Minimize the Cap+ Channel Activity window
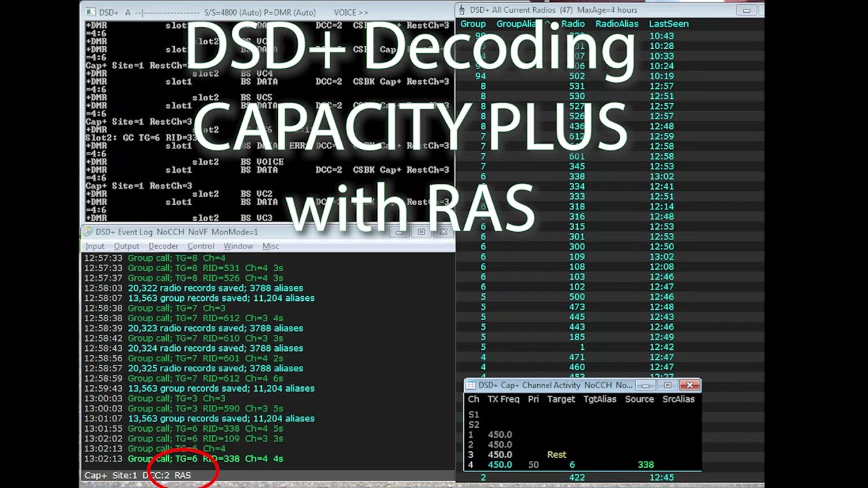 coord(646,385)
